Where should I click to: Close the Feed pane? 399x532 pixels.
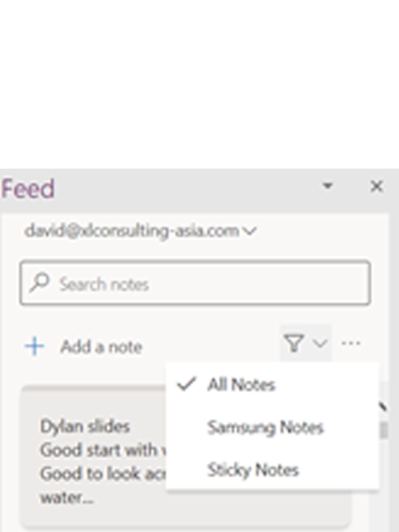[376, 186]
